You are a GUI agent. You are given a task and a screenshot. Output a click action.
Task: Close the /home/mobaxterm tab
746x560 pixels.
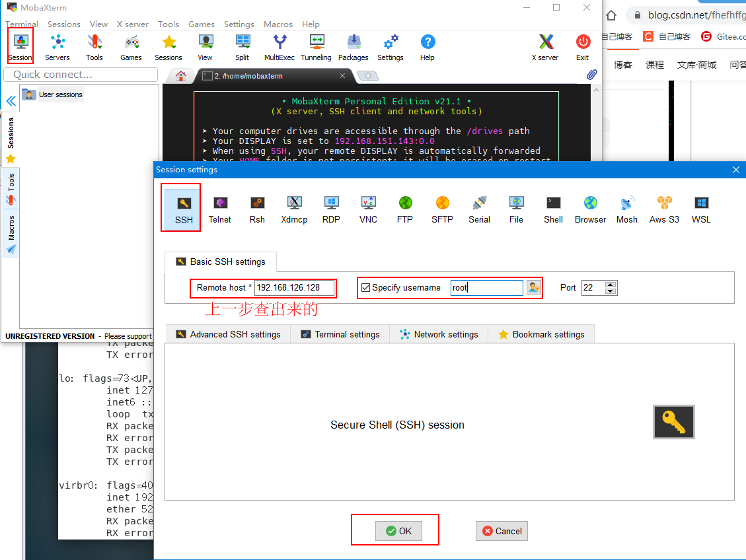click(342, 75)
